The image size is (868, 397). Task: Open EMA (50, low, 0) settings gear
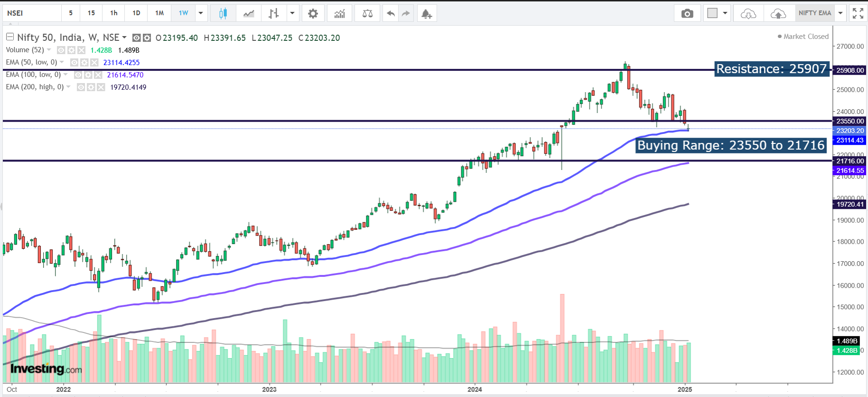click(84, 62)
